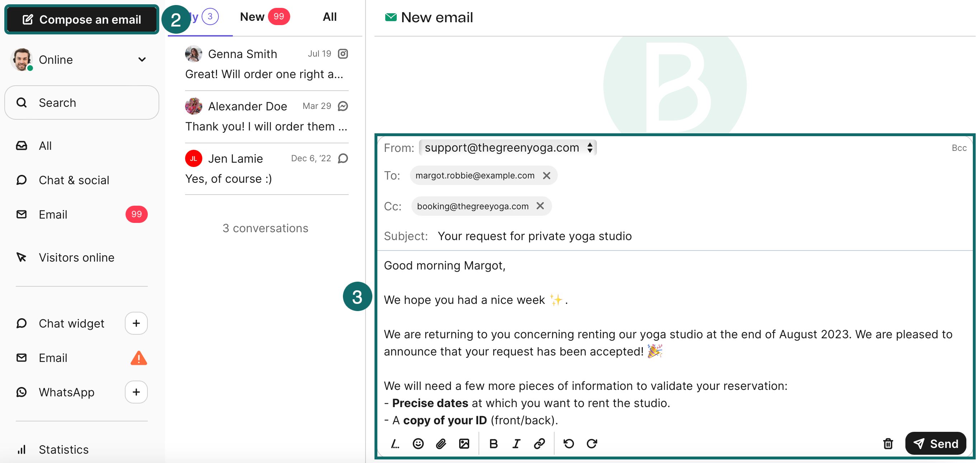980x463 pixels.
Task: Expand the Online status dropdown
Action: [x=142, y=59]
